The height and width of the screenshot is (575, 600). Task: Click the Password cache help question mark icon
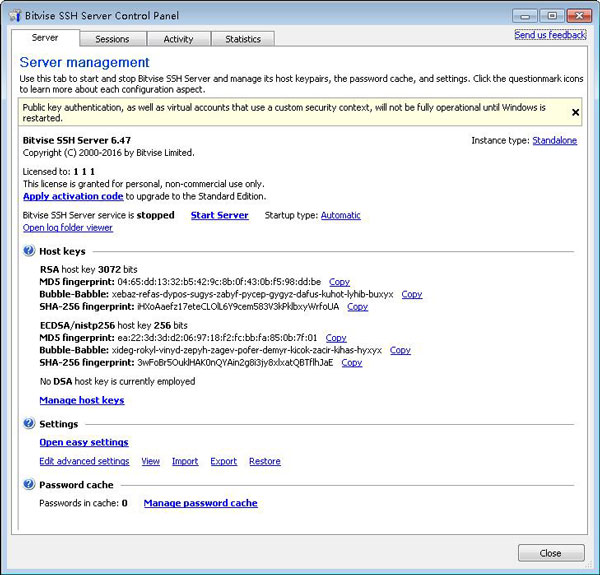pos(29,485)
